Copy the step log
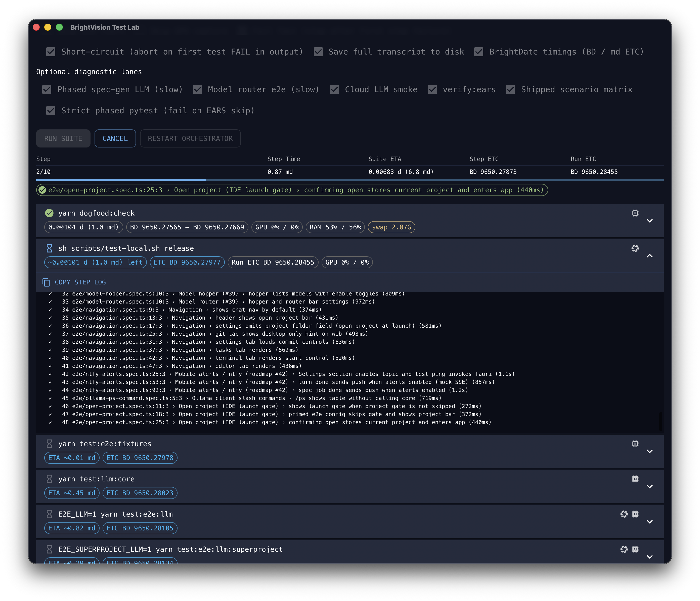The image size is (700, 601). tap(74, 282)
